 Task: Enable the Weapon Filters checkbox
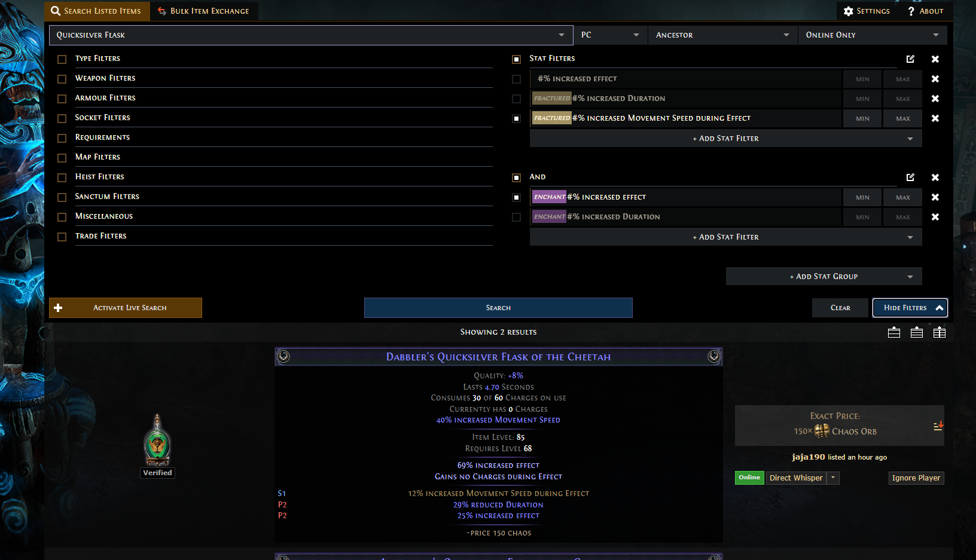click(x=62, y=79)
